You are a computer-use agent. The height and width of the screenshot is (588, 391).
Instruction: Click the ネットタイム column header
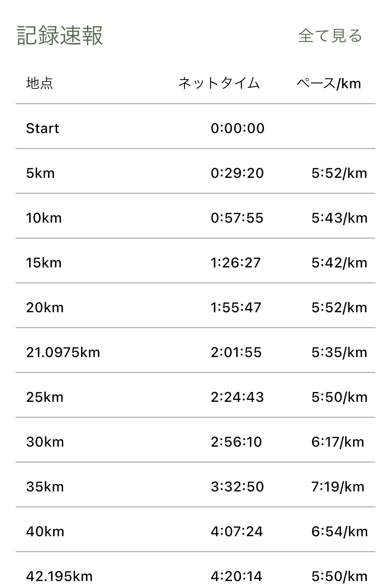[x=219, y=83]
